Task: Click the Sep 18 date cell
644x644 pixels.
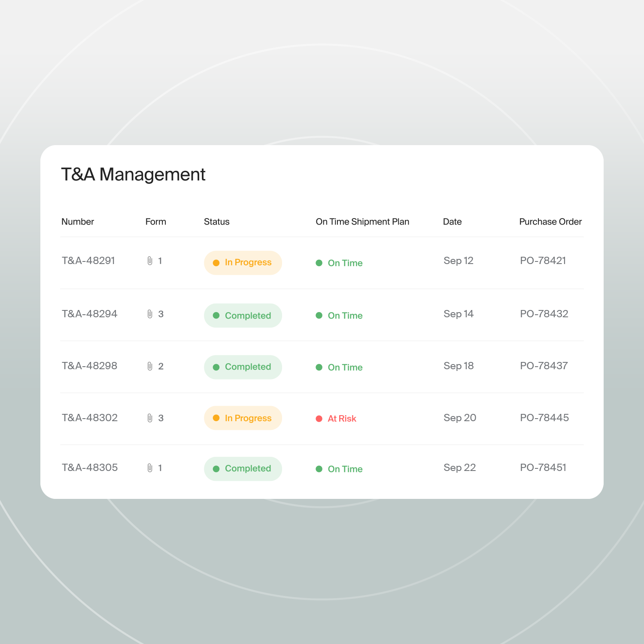Action: coord(459,366)
